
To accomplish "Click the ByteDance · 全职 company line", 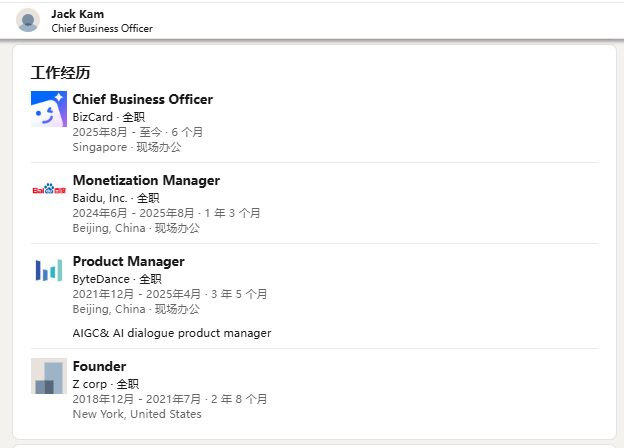I will tap(117, 279).
